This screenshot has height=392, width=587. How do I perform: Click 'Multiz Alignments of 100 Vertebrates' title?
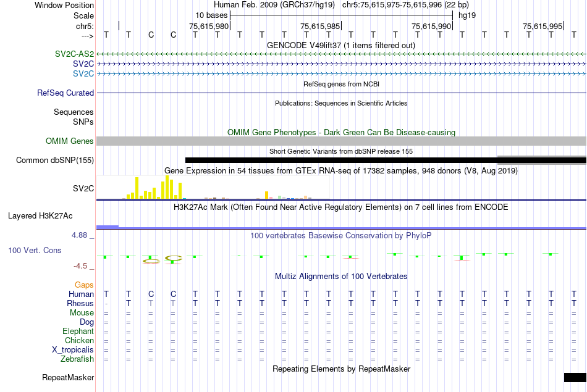click(341, 277)
